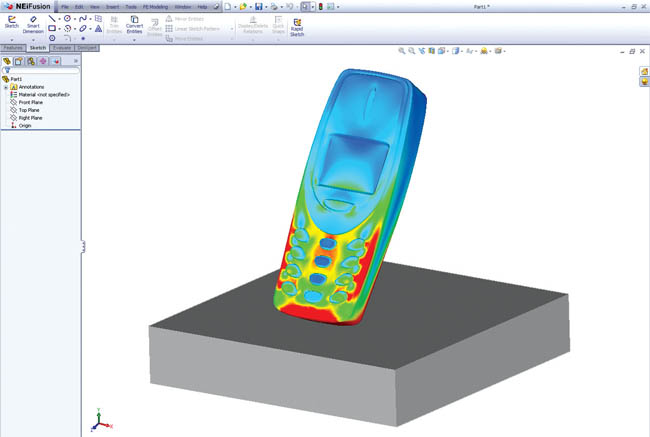Open the Tools menu
Image resolution: width=650 pixels, height=437 pixels.
(131, 7)
